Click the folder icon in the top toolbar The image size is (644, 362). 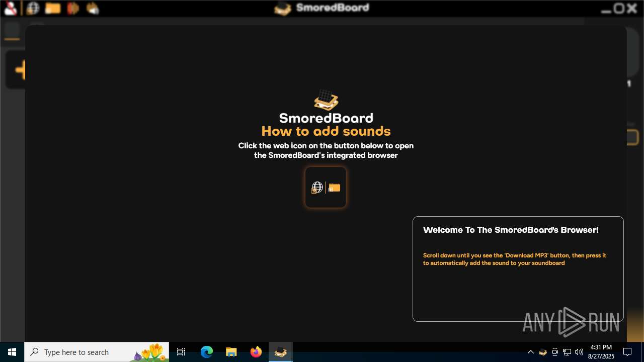click(x=53, y=8)
